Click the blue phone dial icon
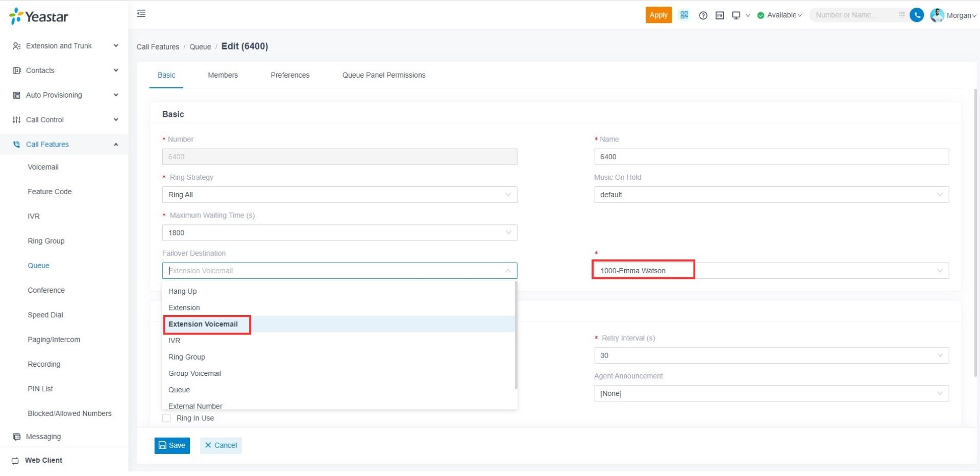This screenshot has height=476, width=980. pyautogui.click(x=917, y=15)
